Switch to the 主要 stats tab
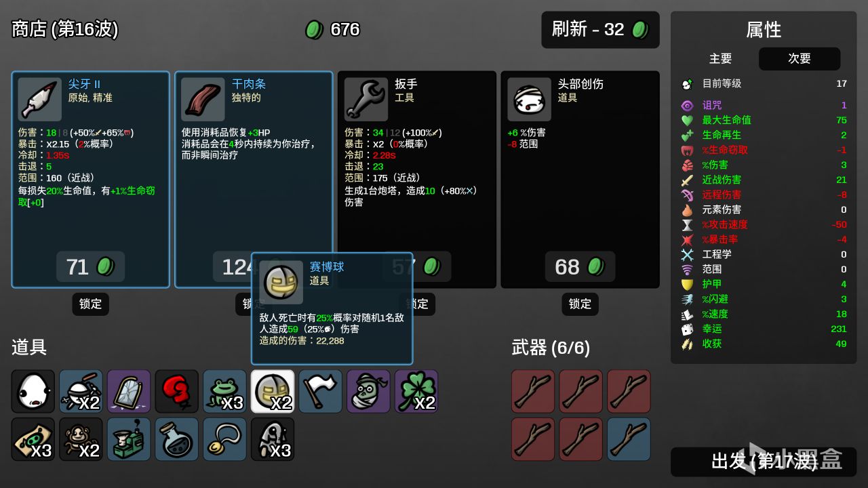The image size is (868, 488). [720, 59]
